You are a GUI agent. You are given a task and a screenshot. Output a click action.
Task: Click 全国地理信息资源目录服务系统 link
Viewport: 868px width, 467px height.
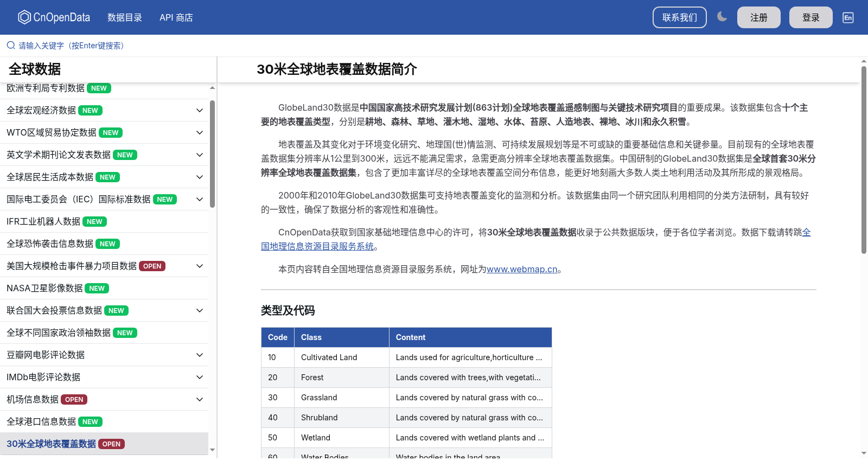pos(317,246)
